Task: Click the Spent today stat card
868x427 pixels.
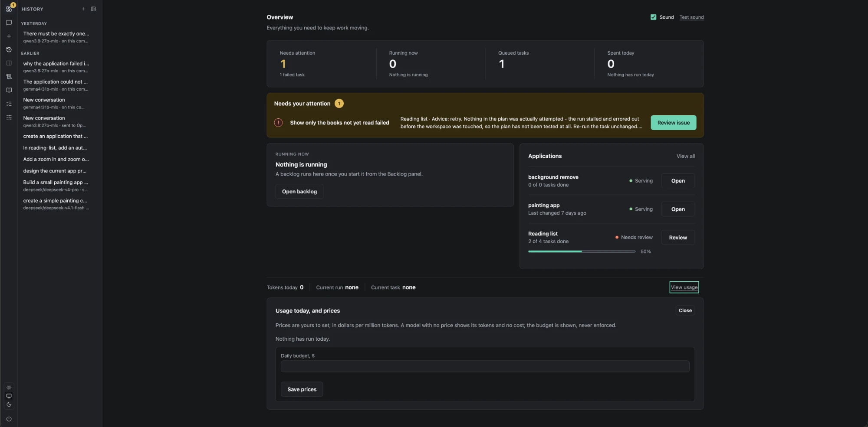Action: [x=648, y=64]
